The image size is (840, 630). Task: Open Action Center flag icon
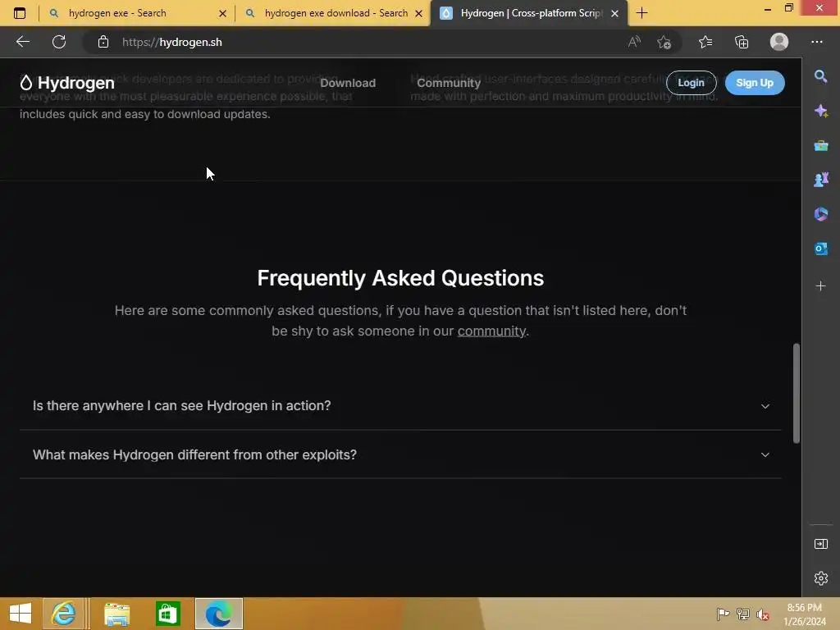tap(723, 614)
